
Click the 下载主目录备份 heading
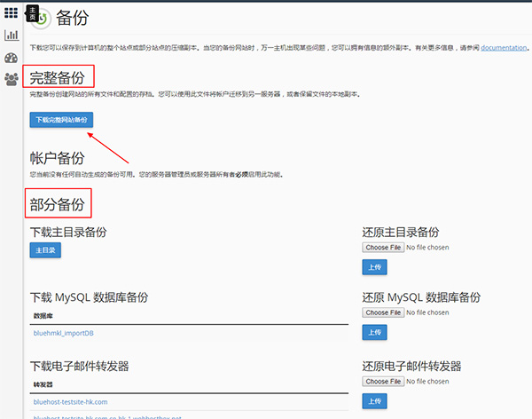tap(68, 233)
